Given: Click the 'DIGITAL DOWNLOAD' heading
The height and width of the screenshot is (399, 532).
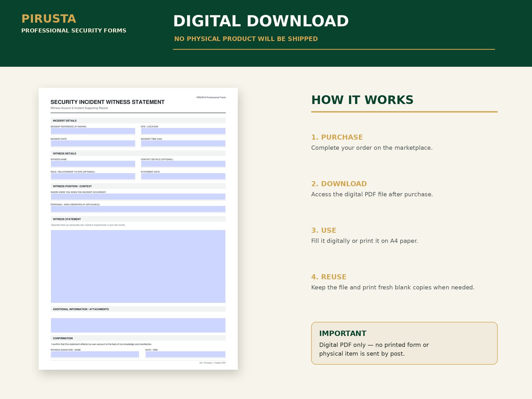Looking at the screenshot, I should coord(261,21).
